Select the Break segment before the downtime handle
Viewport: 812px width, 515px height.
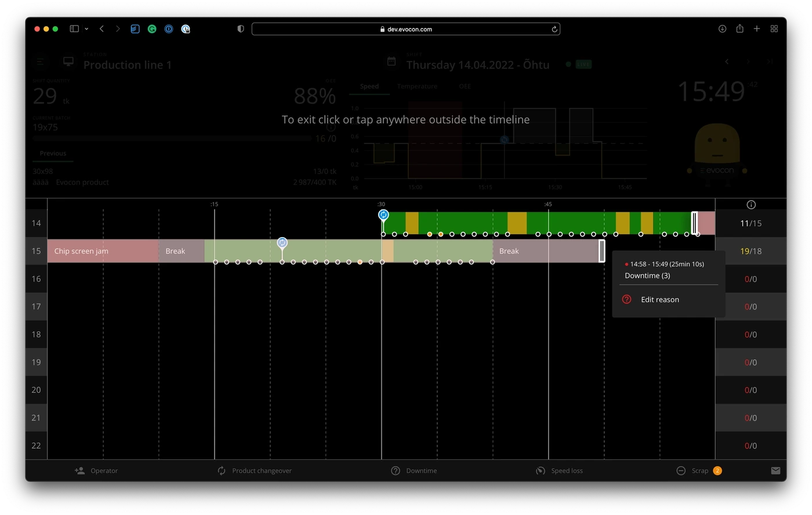point(546,251)
